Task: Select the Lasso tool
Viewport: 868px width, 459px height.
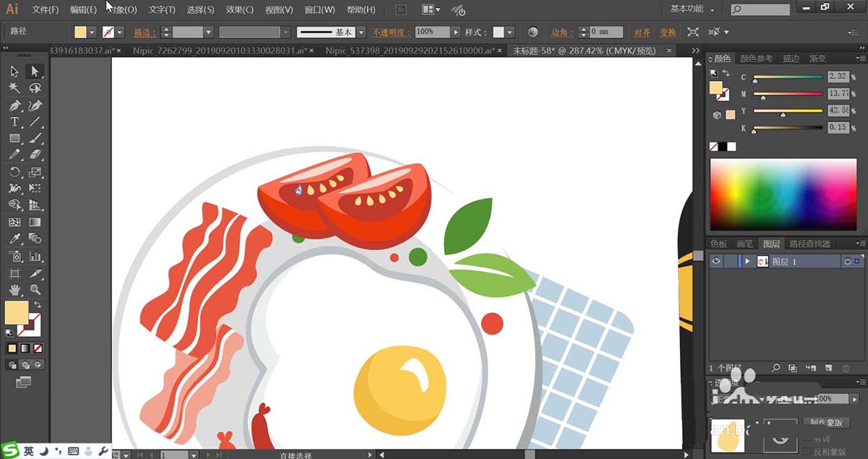Action: [35, 88]
